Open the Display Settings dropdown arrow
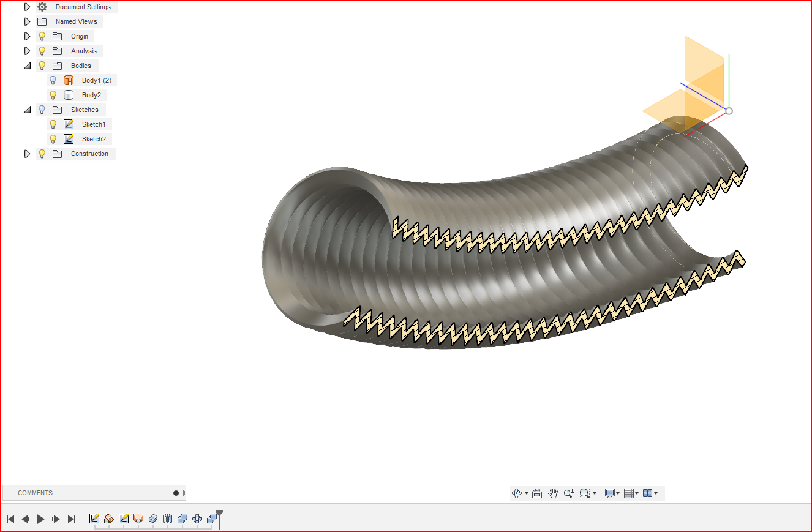This screenshot has height=532, width=812. pyautogui.click(x=618, y=494)
